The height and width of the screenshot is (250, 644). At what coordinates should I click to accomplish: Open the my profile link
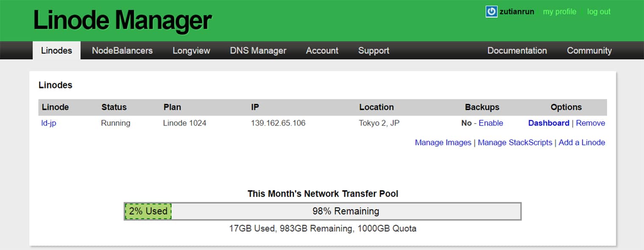click(x=560, y=12)
